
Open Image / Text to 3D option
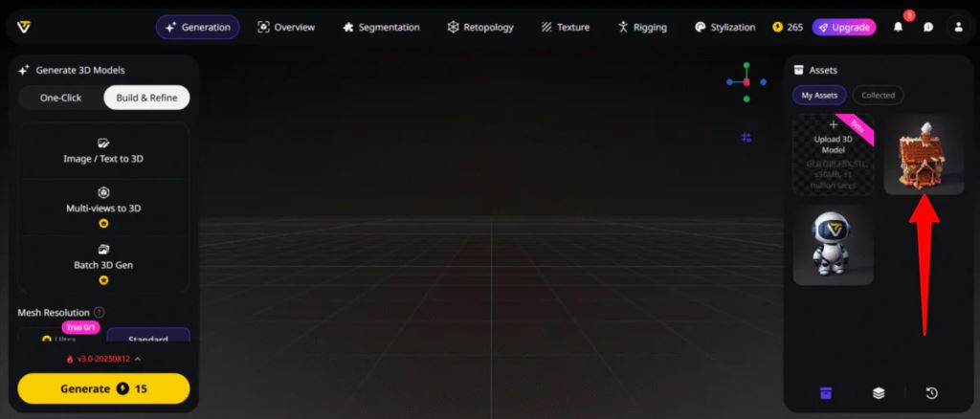[103, 150]
